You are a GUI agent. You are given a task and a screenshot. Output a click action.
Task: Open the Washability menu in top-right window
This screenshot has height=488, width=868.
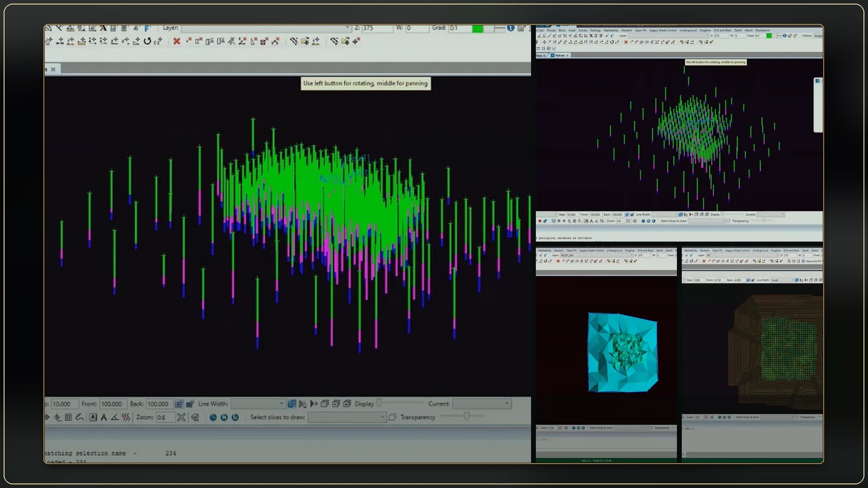pyautogui.click(x=611, y=30)
